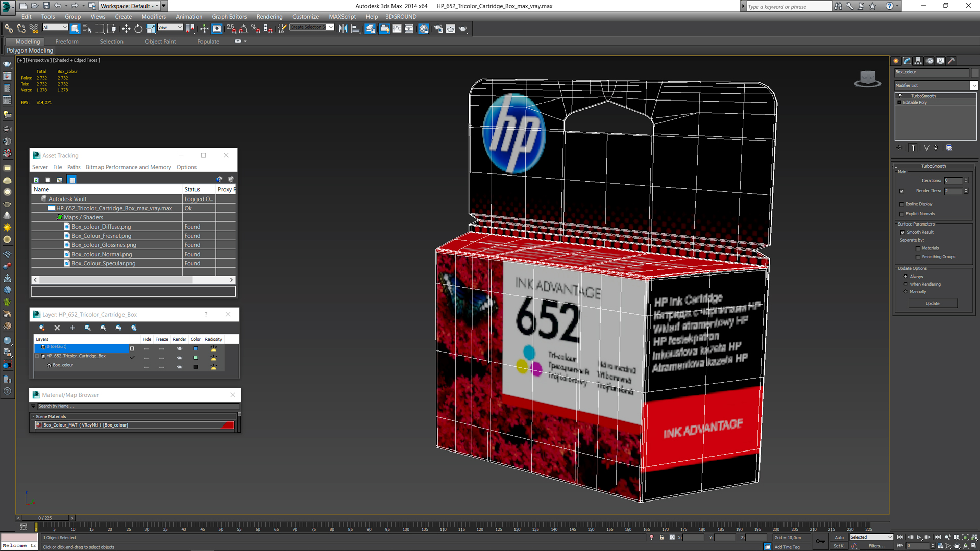The image size is (980, 551).
Task: Choose the Select and Scale tool
Action: [151, 29]
